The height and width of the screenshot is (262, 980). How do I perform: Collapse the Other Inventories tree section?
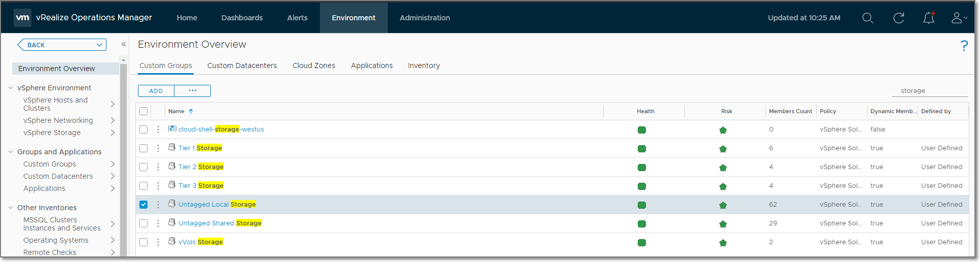pyautogui.click(x=11, y=208)
